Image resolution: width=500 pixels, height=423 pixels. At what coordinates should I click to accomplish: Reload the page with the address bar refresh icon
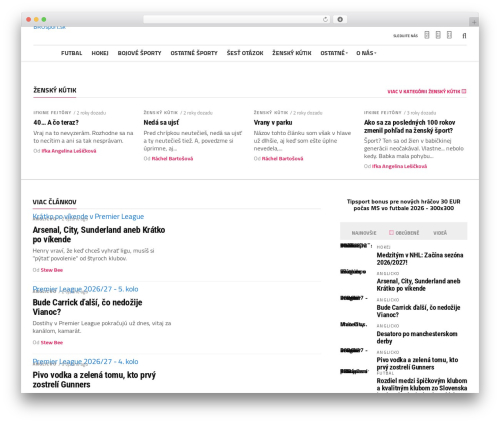[x=325, y=19]
